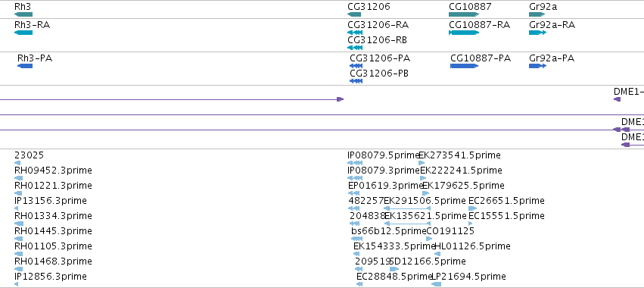Click the LP21694.5prime EST glyph

[436, 284]
